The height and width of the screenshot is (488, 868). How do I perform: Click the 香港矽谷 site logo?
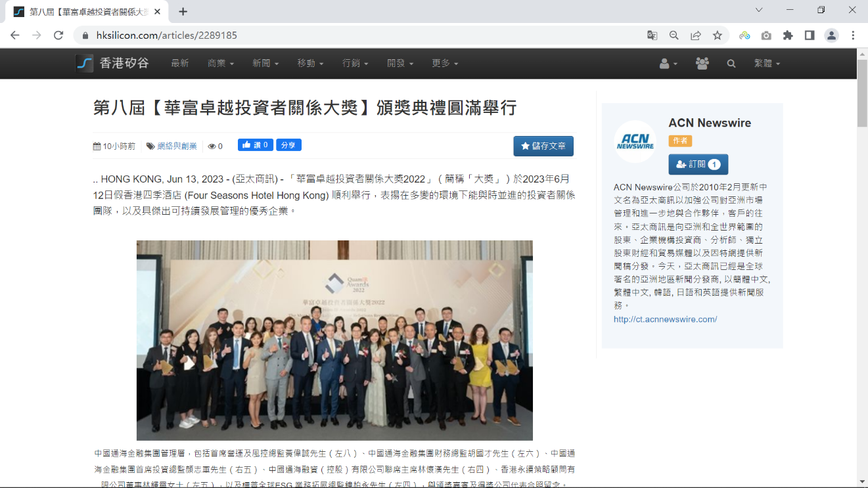tap(112, 63)
